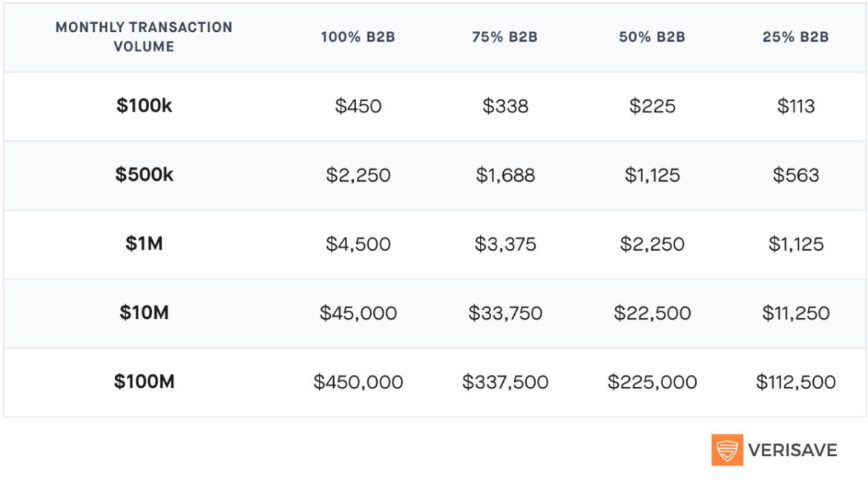Click the $450,000 cell value
Screen dimensions: 868x482
358,382
